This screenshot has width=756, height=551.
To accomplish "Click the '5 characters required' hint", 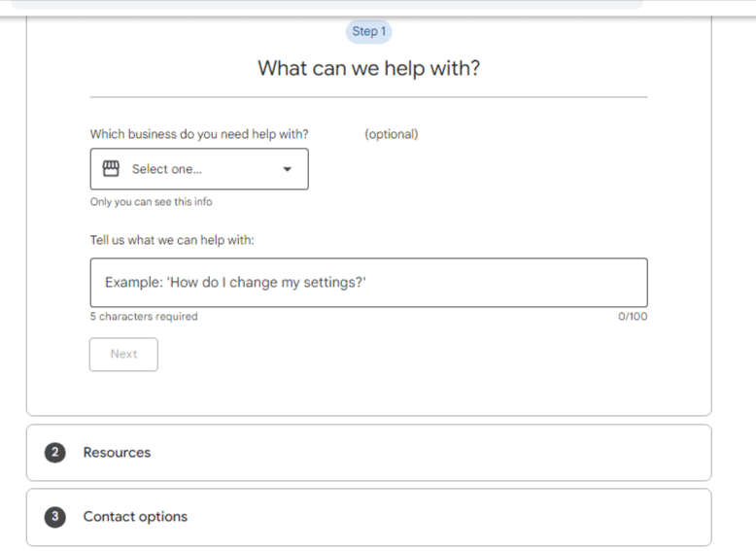I will coord(144,317).
